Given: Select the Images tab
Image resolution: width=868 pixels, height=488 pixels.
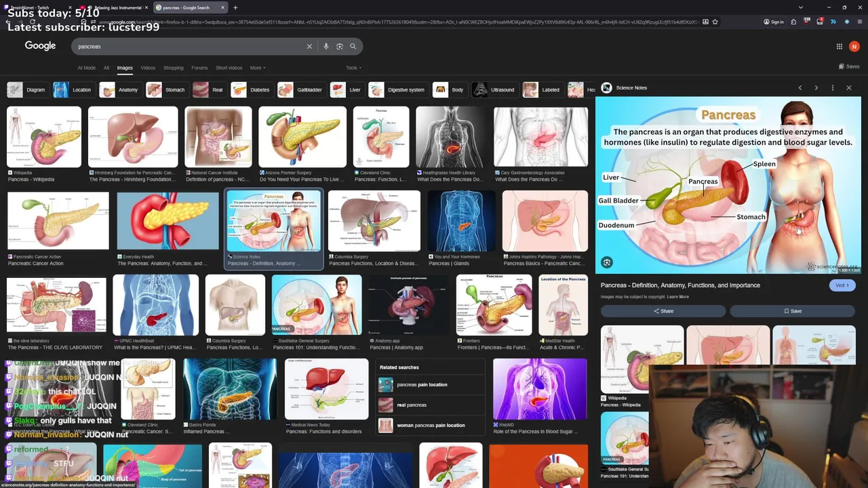Looking at the screenshot, I should point(125,68).
